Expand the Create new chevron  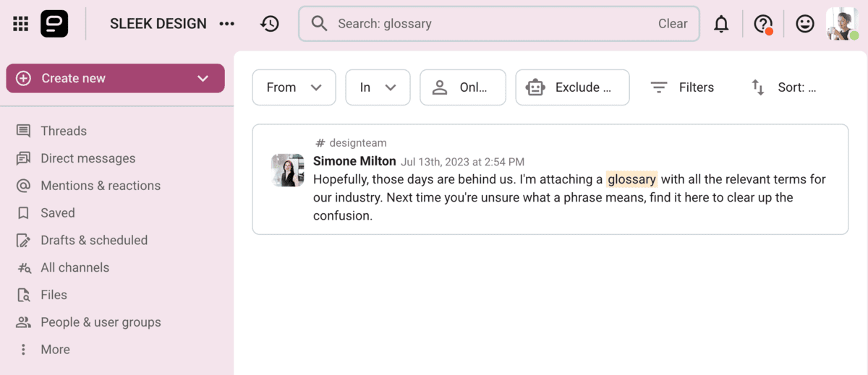203,78
